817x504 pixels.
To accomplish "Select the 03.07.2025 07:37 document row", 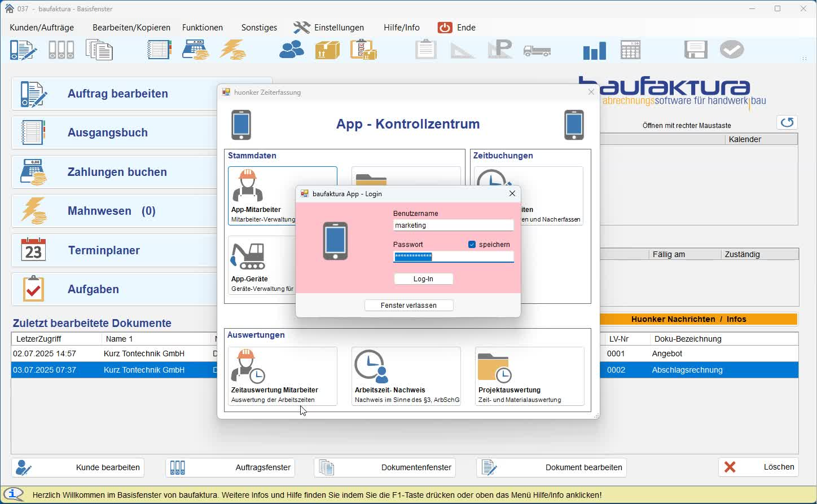I will tap(114, 370).
